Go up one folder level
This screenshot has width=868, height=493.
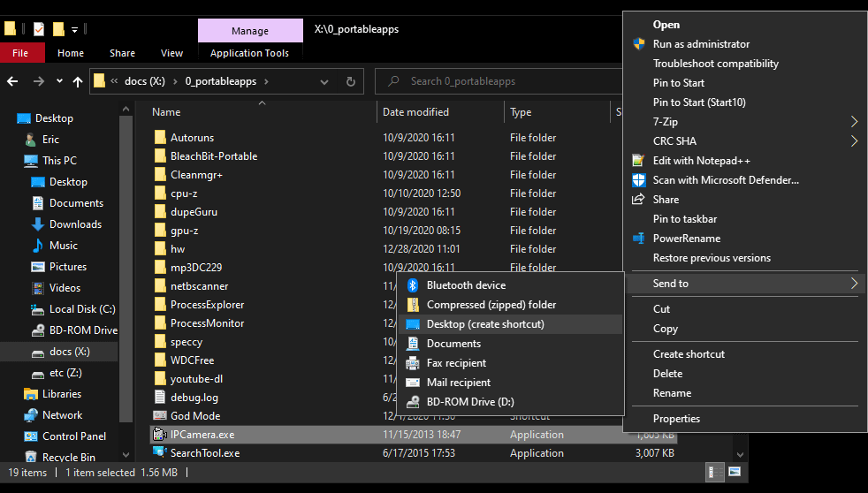[78, 82]
